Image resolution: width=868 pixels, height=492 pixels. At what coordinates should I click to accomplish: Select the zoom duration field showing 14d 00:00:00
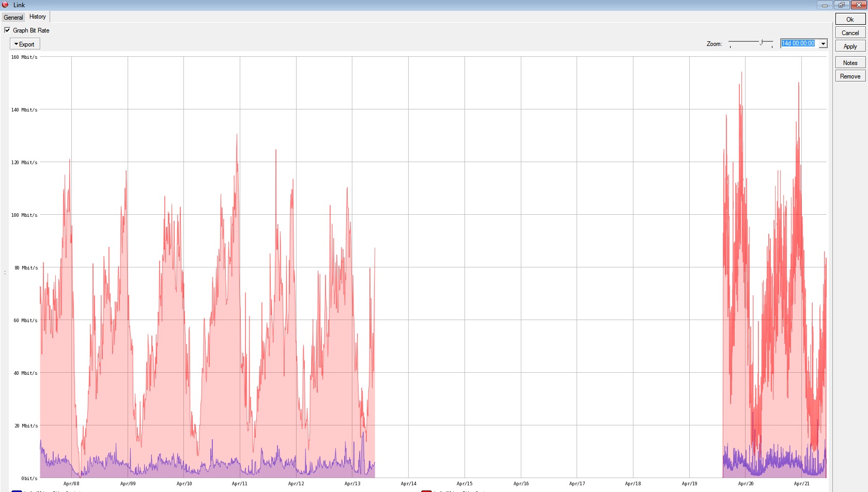tap(798, 43)
